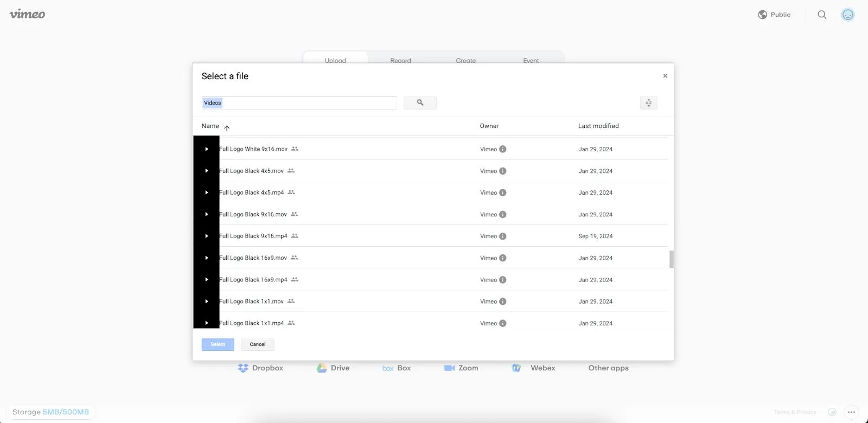Import from Box
Screen dimensions: 868x423
[397, 368]
